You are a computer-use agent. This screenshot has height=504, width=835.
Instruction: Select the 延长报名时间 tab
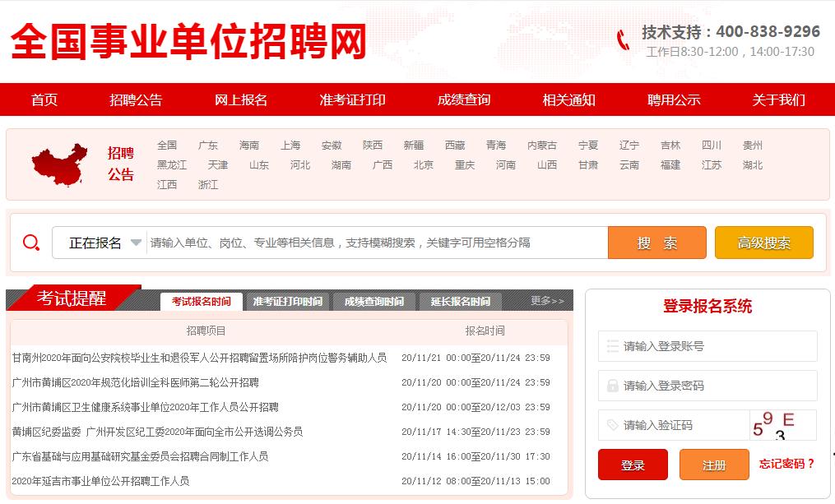click(459, 301)
